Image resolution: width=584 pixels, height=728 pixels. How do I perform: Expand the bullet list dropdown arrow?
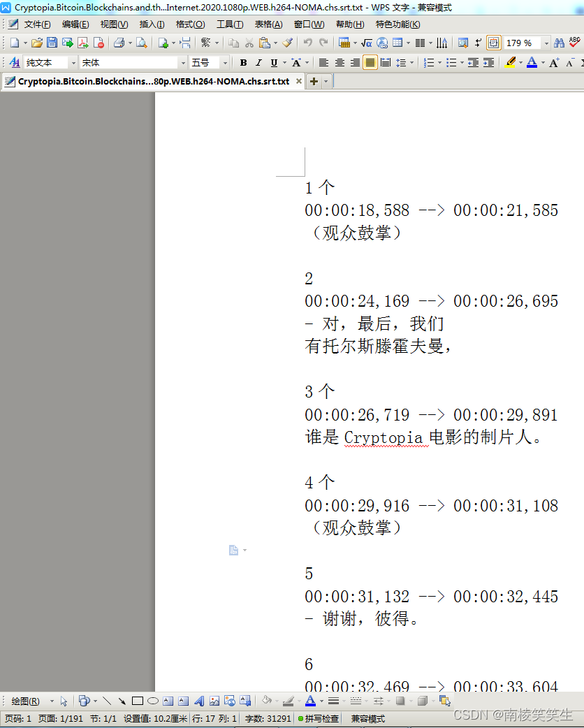coord(462,63)
